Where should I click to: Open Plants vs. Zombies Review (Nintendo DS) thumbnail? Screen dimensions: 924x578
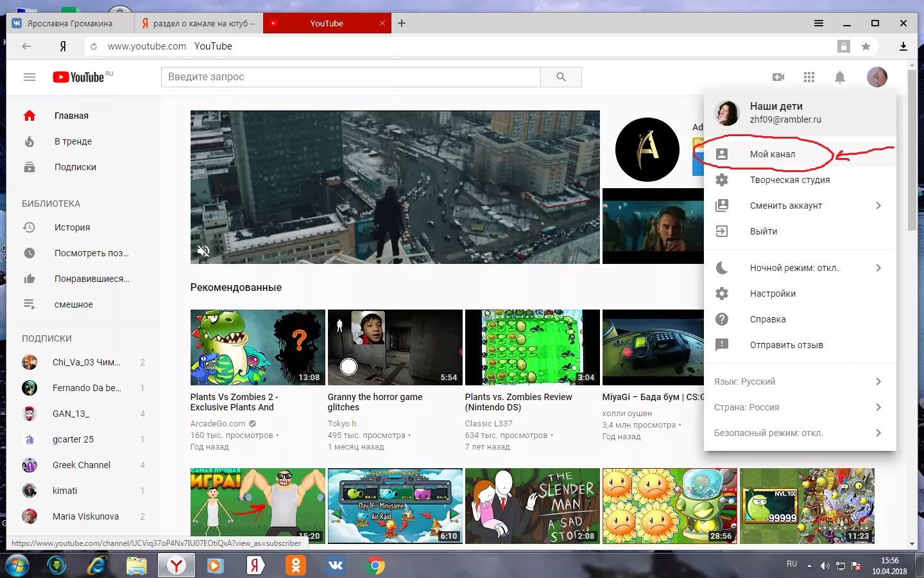[x=532, y=347]
